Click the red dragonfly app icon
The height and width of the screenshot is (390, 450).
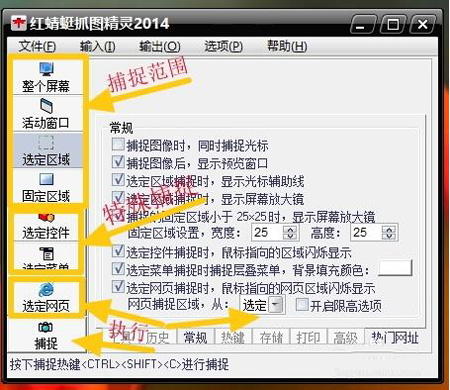tap(18, 23)
